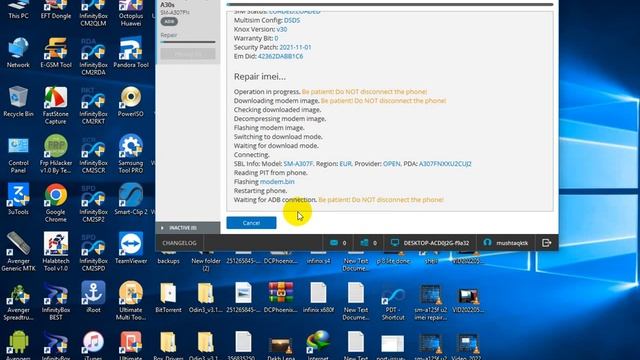
Task: Open InfinityBox BEST shortcut
Action: [56, 301]
